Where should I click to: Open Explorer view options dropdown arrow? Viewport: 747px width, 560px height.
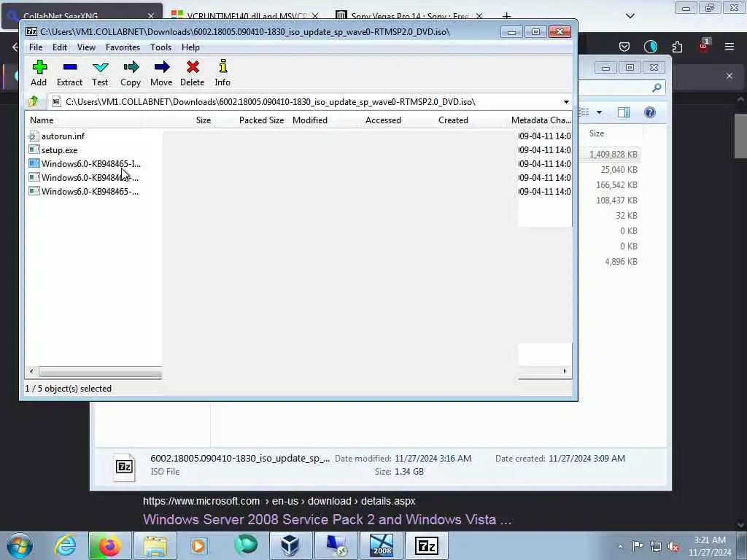tap(600, 112)
